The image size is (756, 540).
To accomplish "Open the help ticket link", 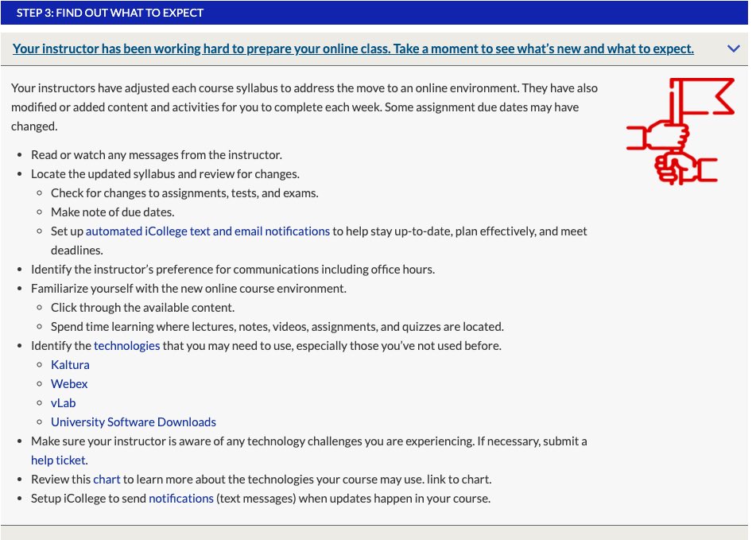I will (x=60, y=460).
